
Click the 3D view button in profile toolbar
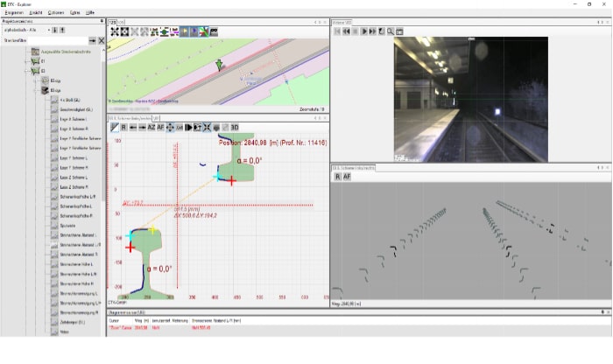(235, 127)
